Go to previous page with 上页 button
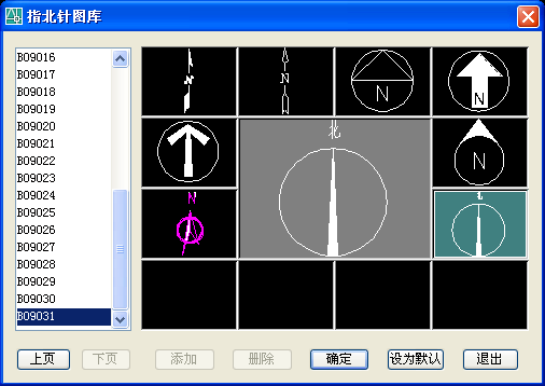 coord(43,359)
